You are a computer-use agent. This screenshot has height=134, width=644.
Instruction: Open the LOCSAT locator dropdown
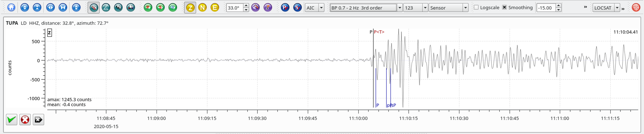coord(606,8)
